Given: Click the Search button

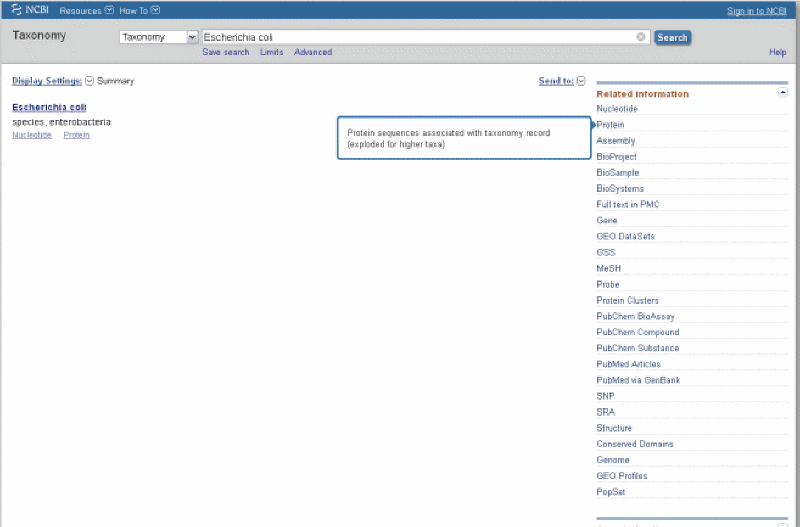Looking at the screenshot, I should tap(672, 37).
